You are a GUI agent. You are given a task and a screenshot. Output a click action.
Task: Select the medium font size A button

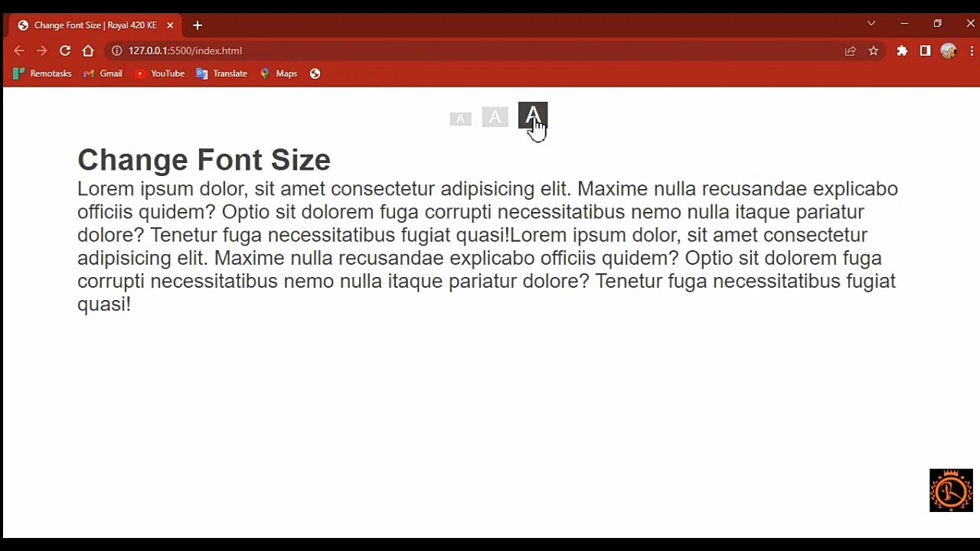click(x=495, y=117)
